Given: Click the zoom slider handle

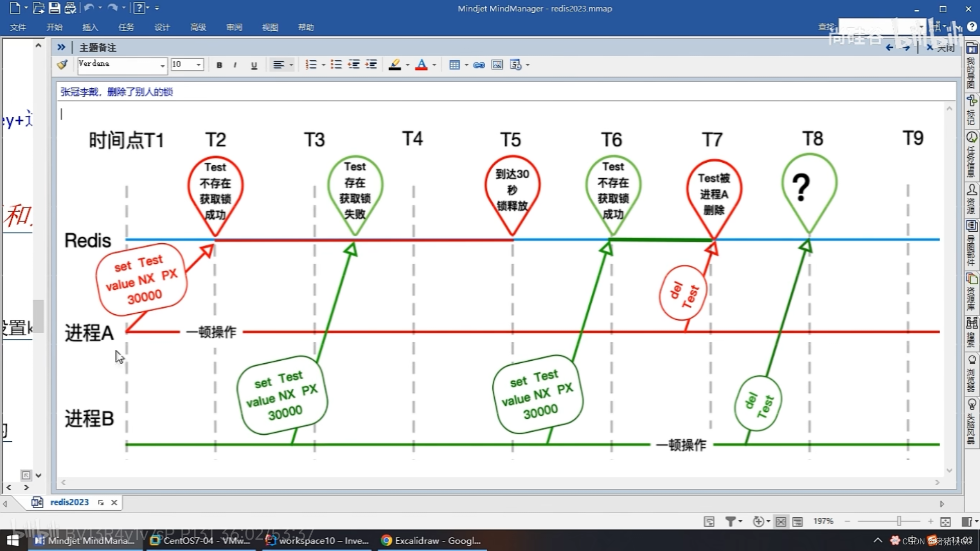Looking at the screenshot, I should (899, 521).
